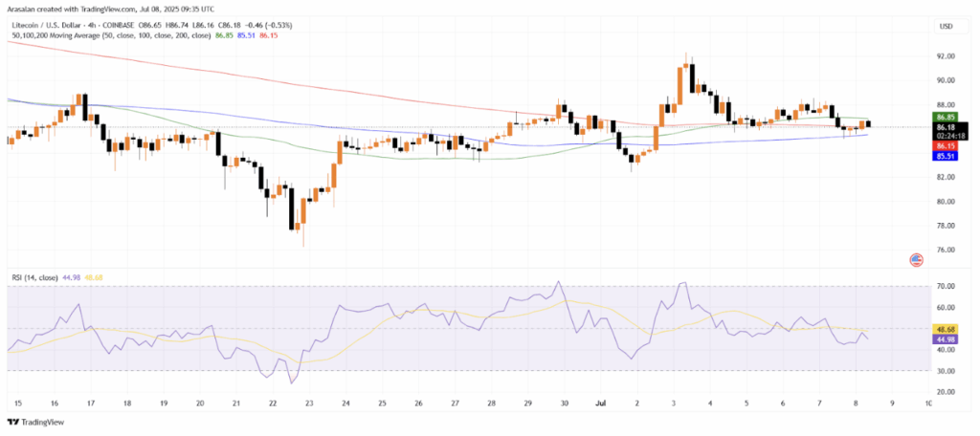Screen dimensions: 980x436
Task: Click the yellow 48.68 RSI legend value
Action: pyautogui.click(x=93, y=277)
